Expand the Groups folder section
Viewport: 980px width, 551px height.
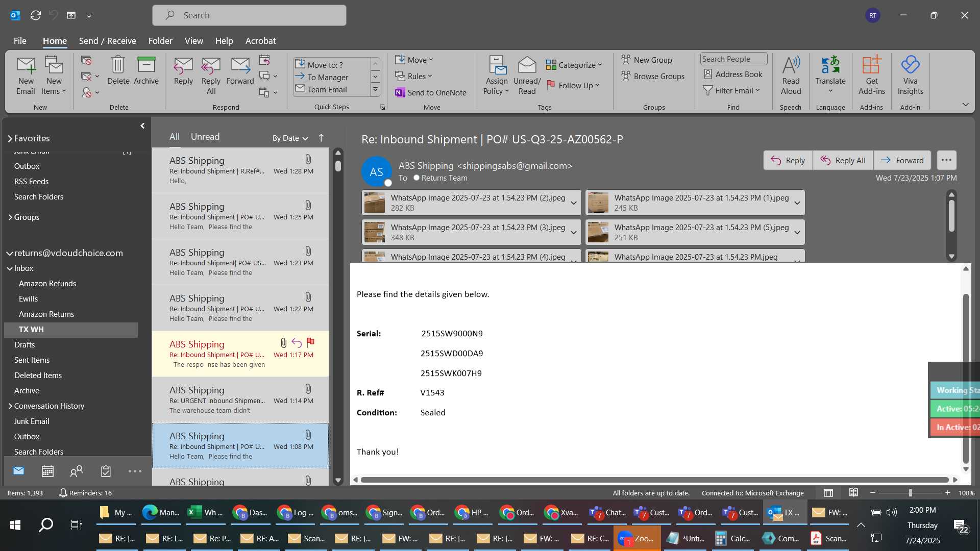coord(10,217)
